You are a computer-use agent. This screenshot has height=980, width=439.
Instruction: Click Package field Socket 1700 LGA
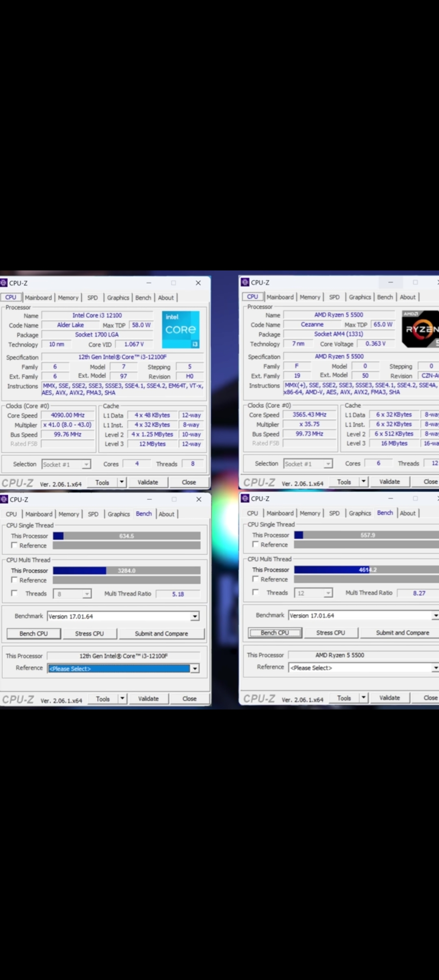click(x=97, y=334)
